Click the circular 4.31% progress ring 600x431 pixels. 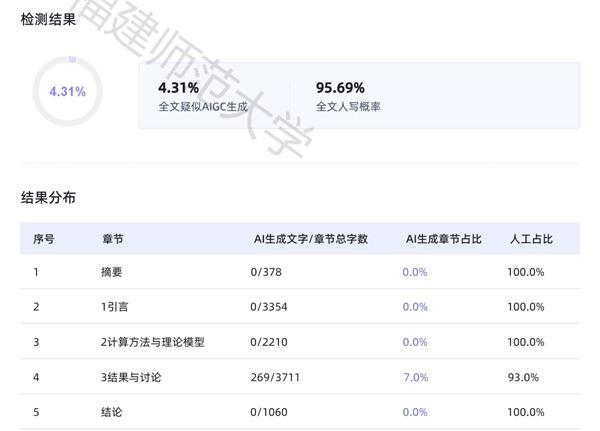pyautogui.click(x=67, y=91)
